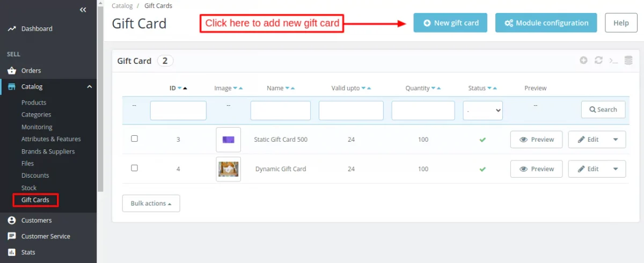Image resolution: width=644 pixels, height=263 pixels.
Task: Click the Dashboard trend icon
Action: click(x=12, y=28)
